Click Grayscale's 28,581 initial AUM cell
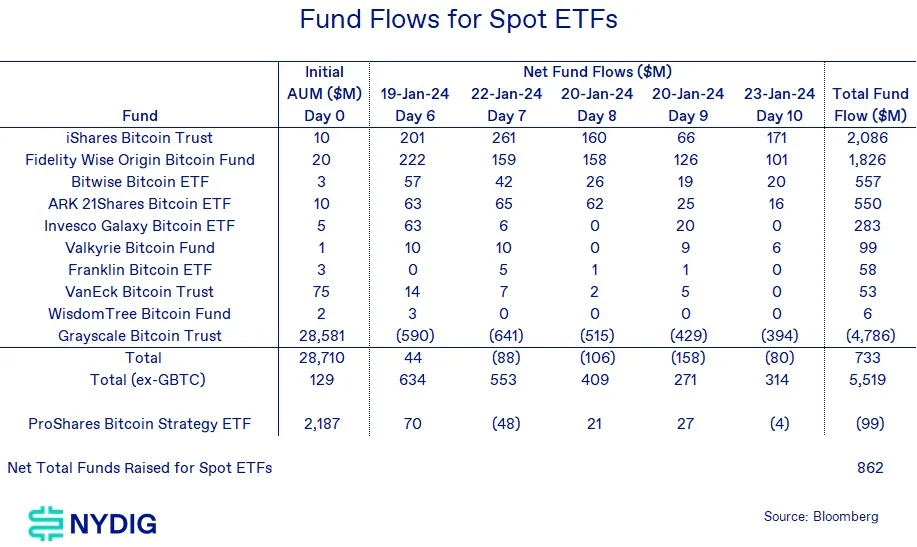The height and width of the screenshot is (547, 917). coord(323,336)
